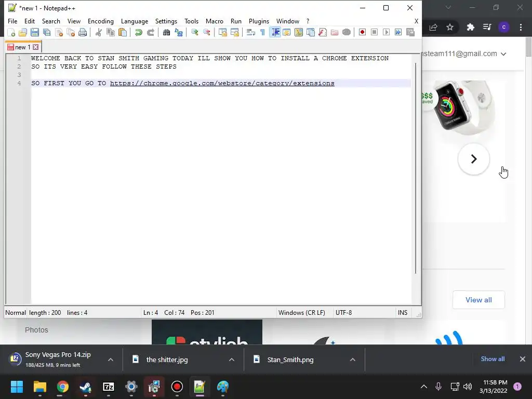
Task: Click the Notepad++ vertical scrollbar
Action: coord(416,168)
